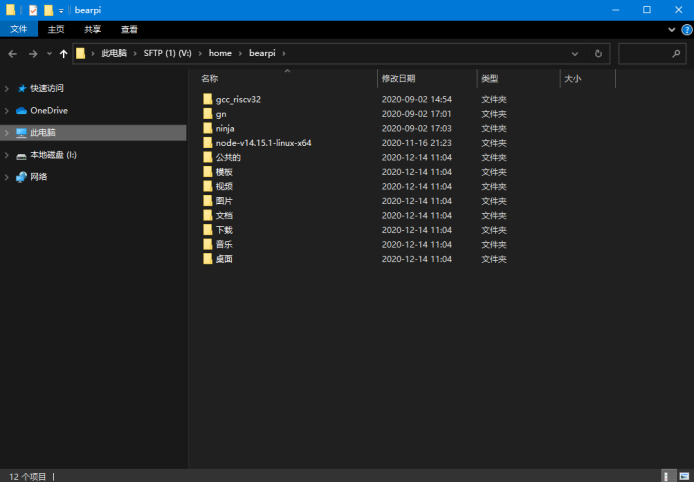
Task: Select 此电脑 in the navigation pane
Action: (43, 132)
